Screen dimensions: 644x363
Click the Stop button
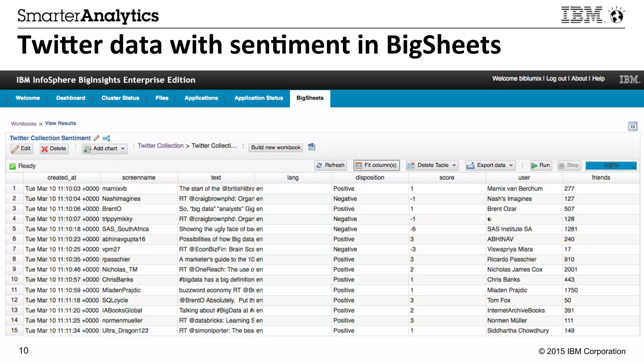[x=569, y=165]
